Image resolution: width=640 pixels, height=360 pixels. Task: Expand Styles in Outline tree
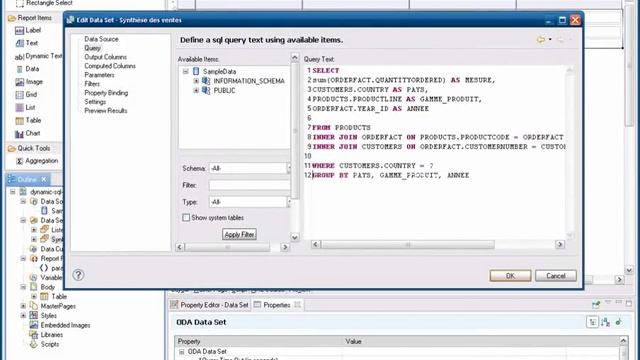23,316
